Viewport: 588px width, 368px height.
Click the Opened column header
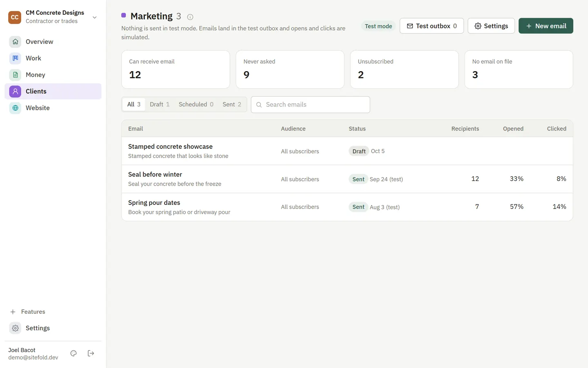[x=513, y=129]
